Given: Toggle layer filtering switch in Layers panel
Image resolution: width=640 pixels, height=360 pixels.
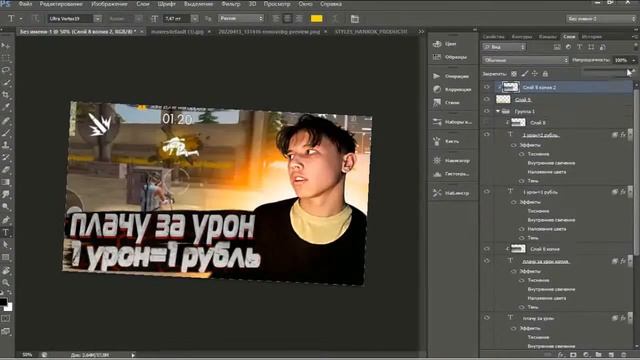Looking at the screenshot, I should (x=635, y=47).
